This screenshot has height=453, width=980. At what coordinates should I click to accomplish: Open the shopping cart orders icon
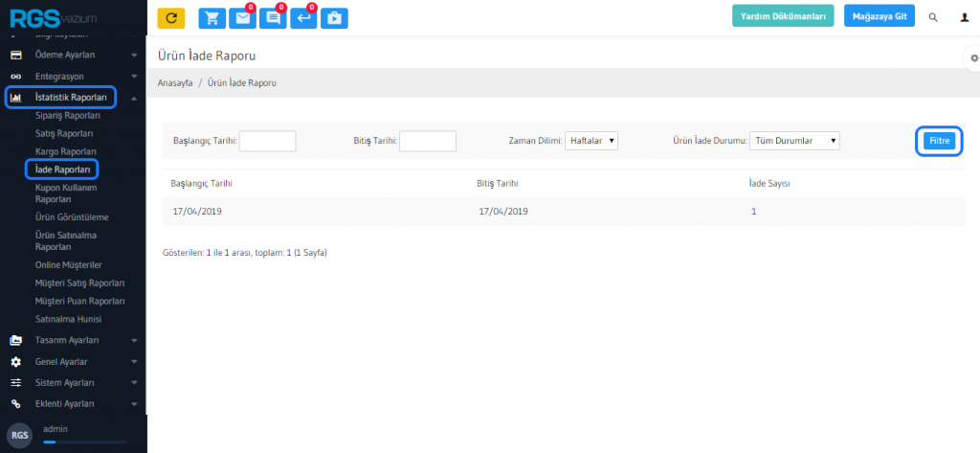212,17
